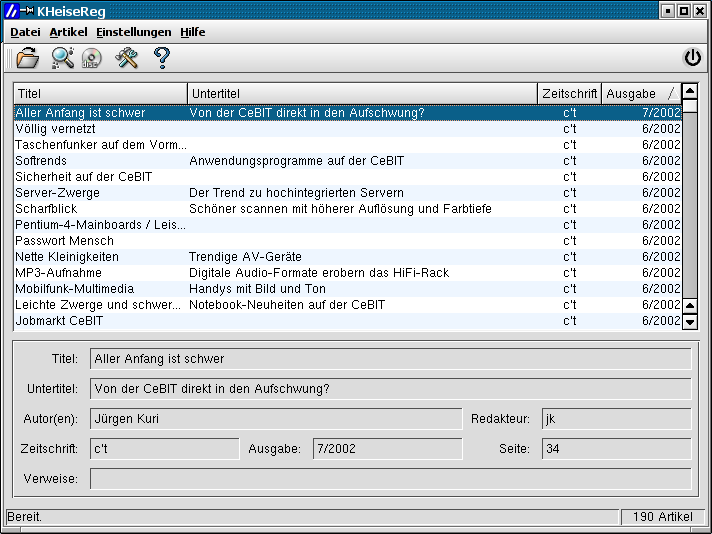Sort list by Ausgabe column header
Screen dimensions: 712x534
642,94
